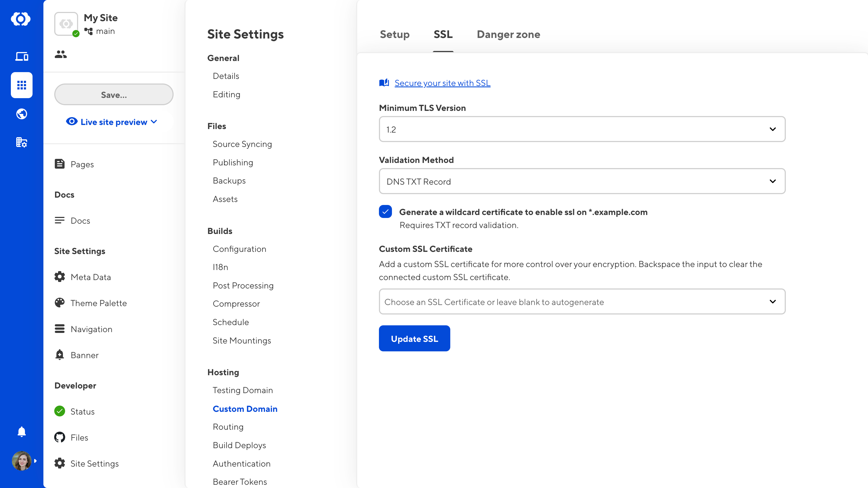Open Assets settings
This screenshot has width=868, height=488.
[225, 199]
